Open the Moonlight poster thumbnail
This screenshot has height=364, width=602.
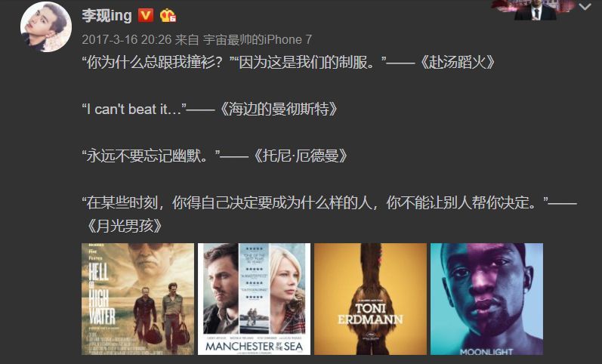click(x=487, y=299)
